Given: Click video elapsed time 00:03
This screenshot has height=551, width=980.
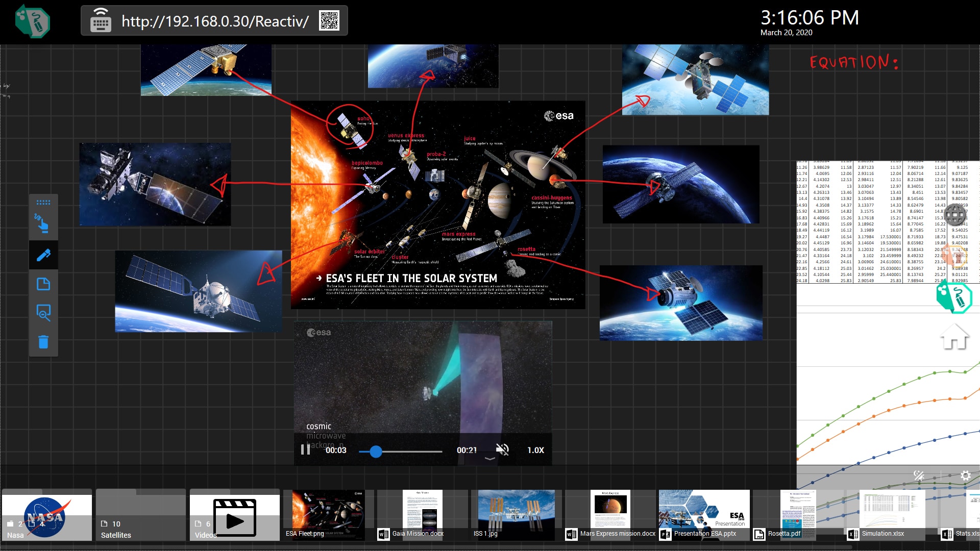Looking at the screenshot, I should coord(336,450).
